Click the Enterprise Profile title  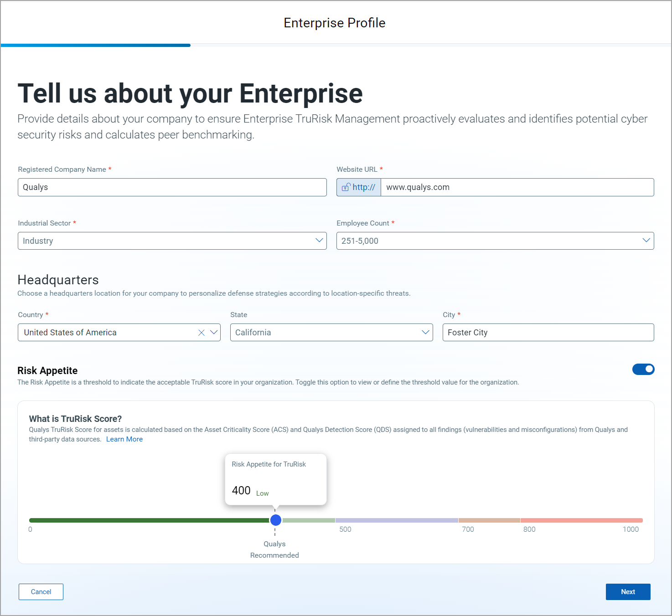pos(335,23)
